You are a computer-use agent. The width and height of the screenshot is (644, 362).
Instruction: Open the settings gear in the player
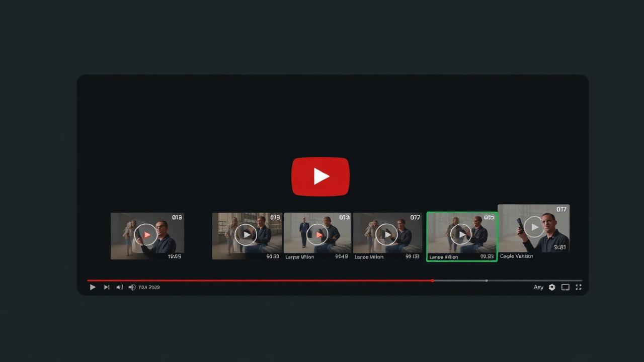[552, 287]
